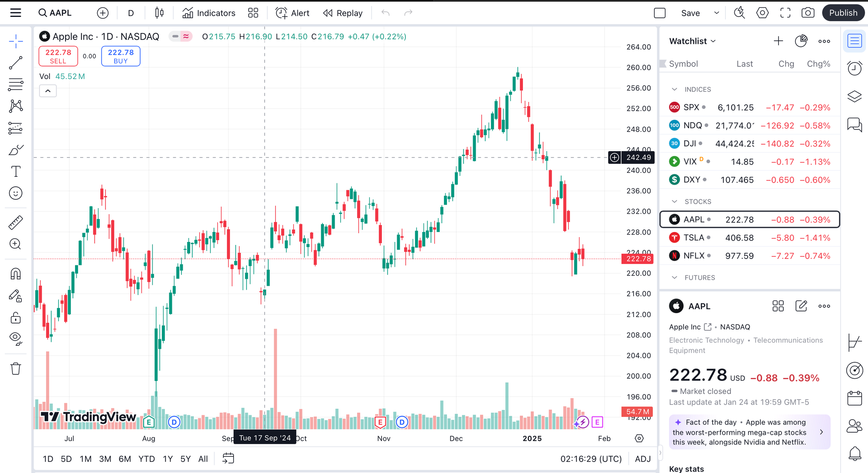Select the brush drawing tool

click(x=16, y=150)
